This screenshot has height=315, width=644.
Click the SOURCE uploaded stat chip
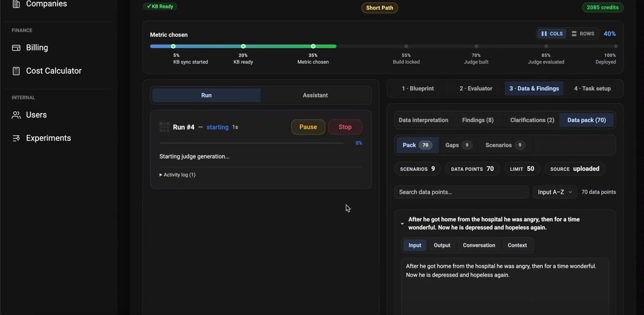(x=575, y=169)
